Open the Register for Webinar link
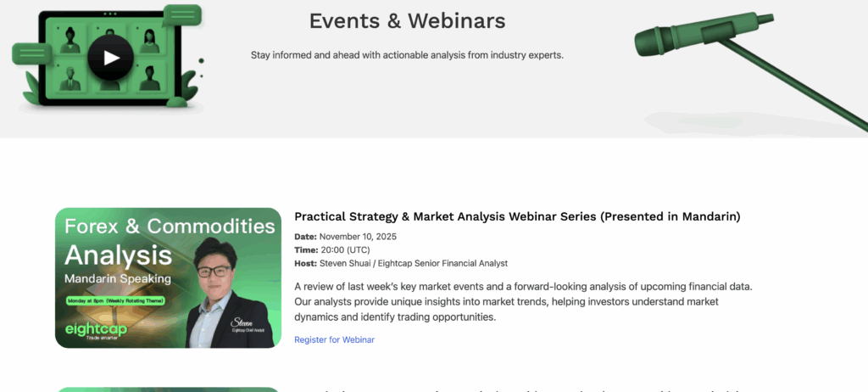Screen dimensions: 868x392 (x=334, y=339)
